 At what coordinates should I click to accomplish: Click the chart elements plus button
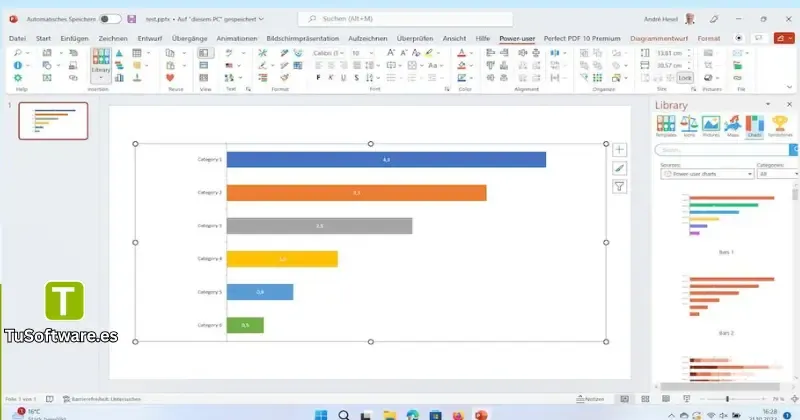click(x=619, y=150)
